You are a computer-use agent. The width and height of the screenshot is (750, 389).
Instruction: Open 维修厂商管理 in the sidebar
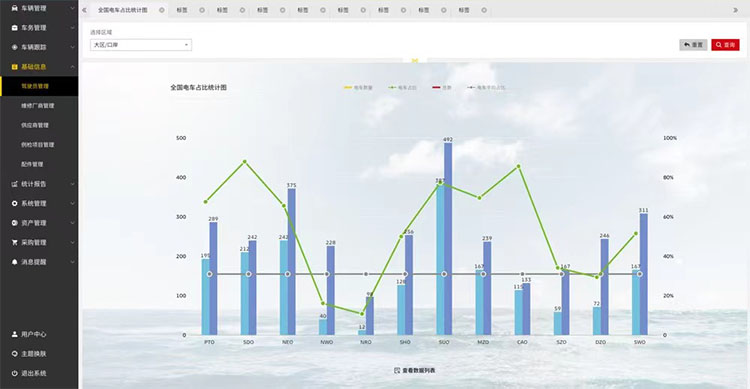38,106
